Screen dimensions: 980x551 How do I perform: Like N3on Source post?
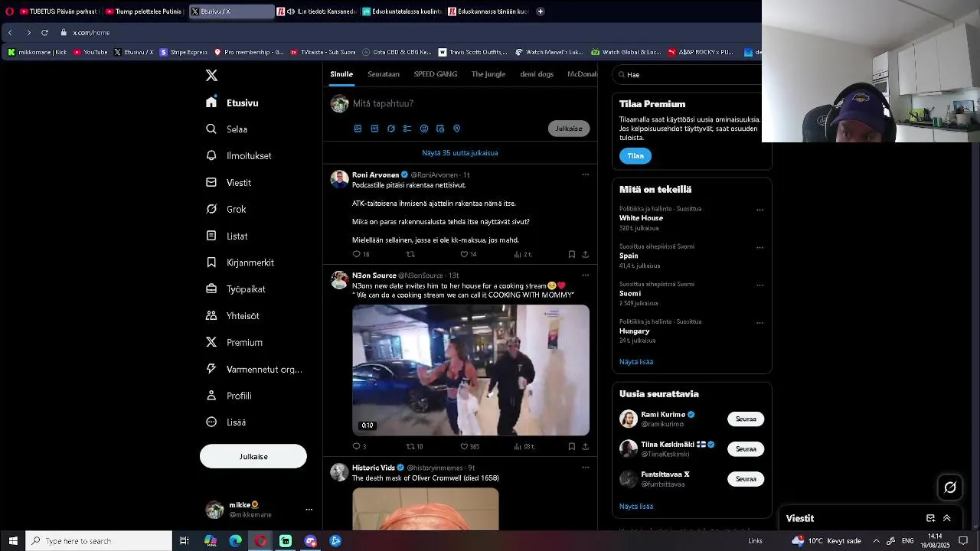(x=464, y=446)
